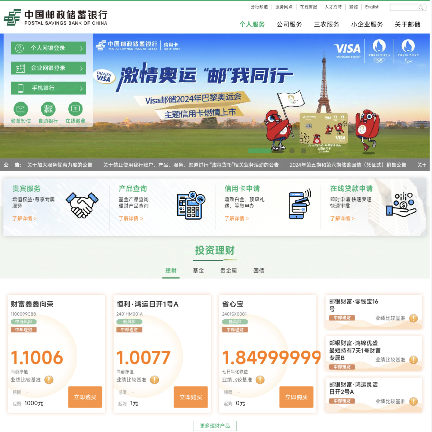Screen dimensions: 432x432
Task: Switch to the 基金 tab under 投资理财
Action: 198,270
